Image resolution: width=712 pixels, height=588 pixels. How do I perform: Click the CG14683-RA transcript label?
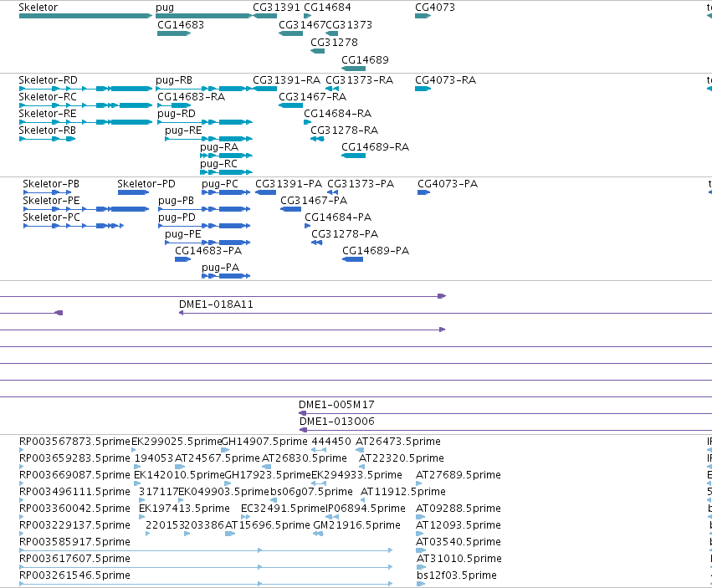pyautogui.click(x=191, y=97)
